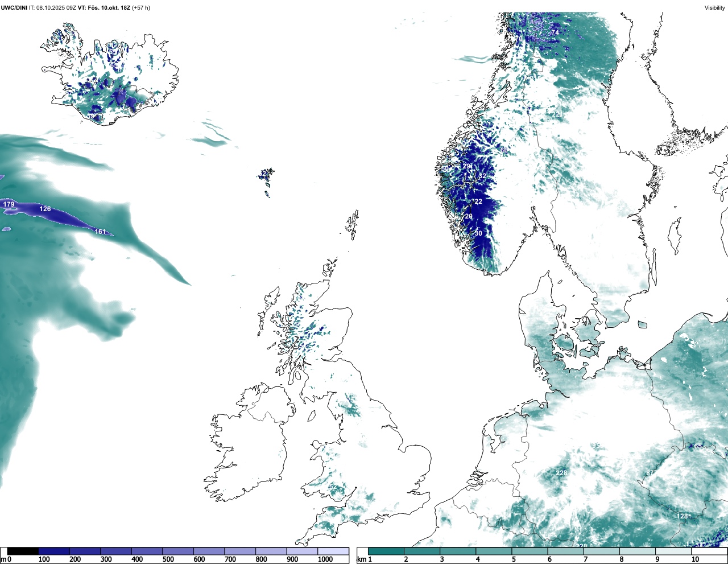The height and width of the screenshot is (564, 728).
Task: Click the darkest teal 1 km legend swatch
Action: point(386,551)
